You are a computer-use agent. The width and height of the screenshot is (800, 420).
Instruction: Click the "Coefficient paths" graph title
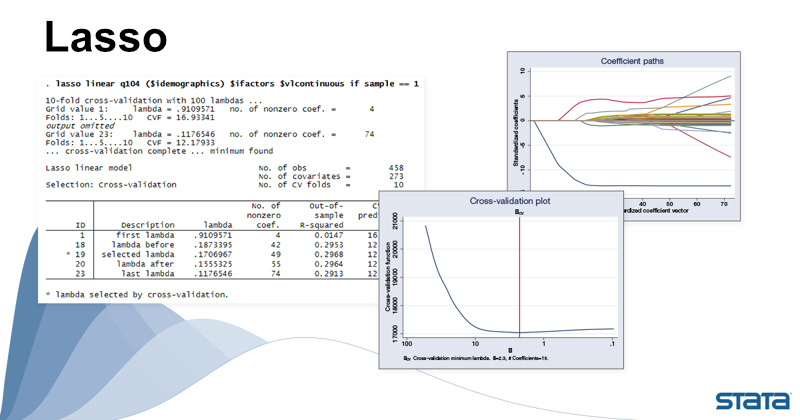coord(632,61)
